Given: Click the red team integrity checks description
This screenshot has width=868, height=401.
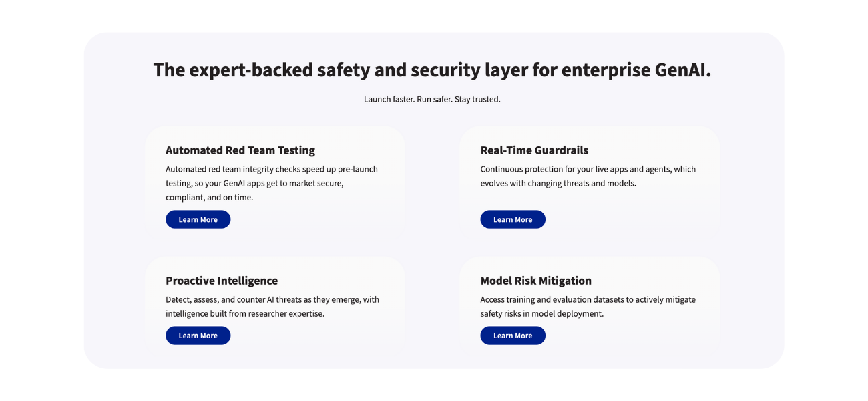Looking at the screenshot, I should click(271, 182).
